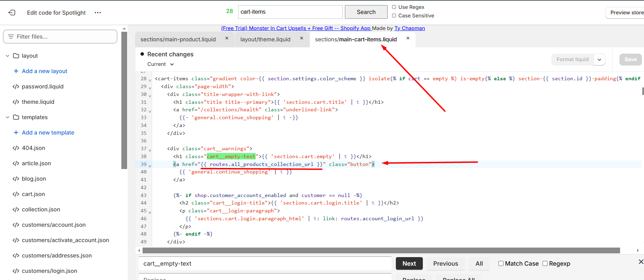Click code icon beside blog.json

point(16,179)
